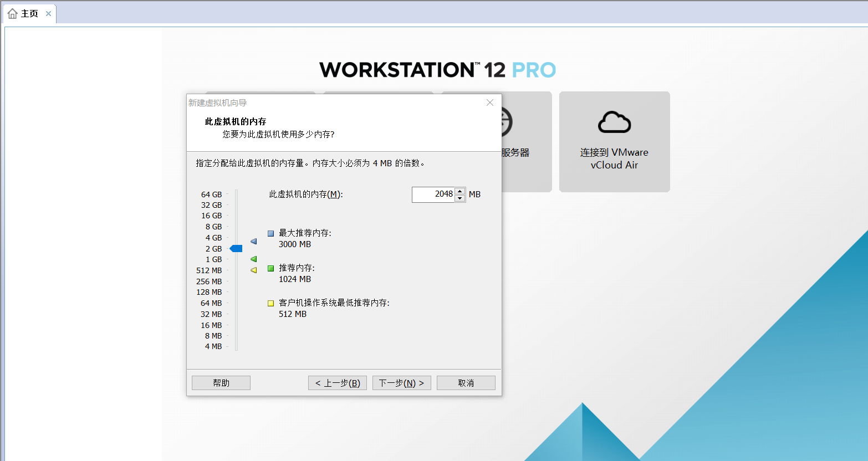868x461 pixels.
Task: Click the 此虚拟机的内存 dialog heading
Action: click(236, 121)
